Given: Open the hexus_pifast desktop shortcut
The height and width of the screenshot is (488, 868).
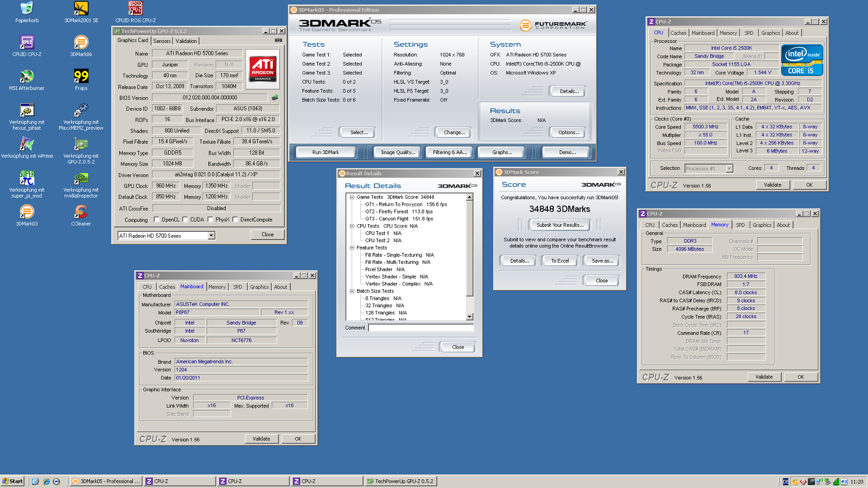Looking at the screenshot, I should coord(27,116).
